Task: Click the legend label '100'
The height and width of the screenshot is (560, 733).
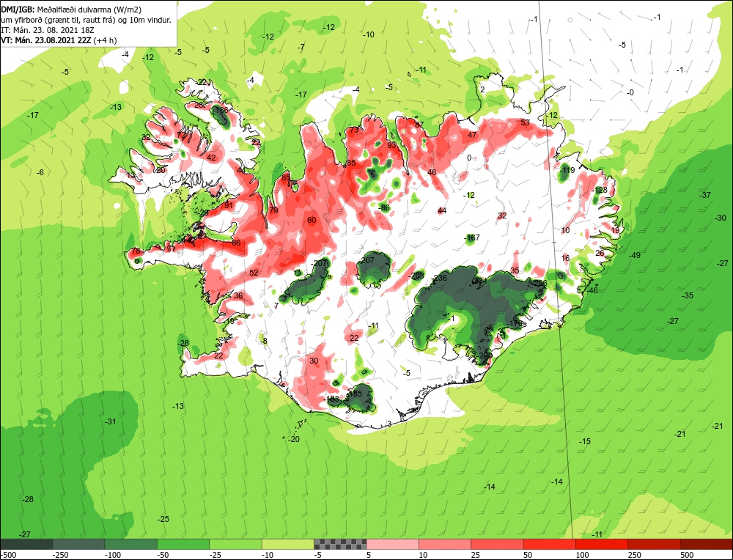Action: point(583,555)
